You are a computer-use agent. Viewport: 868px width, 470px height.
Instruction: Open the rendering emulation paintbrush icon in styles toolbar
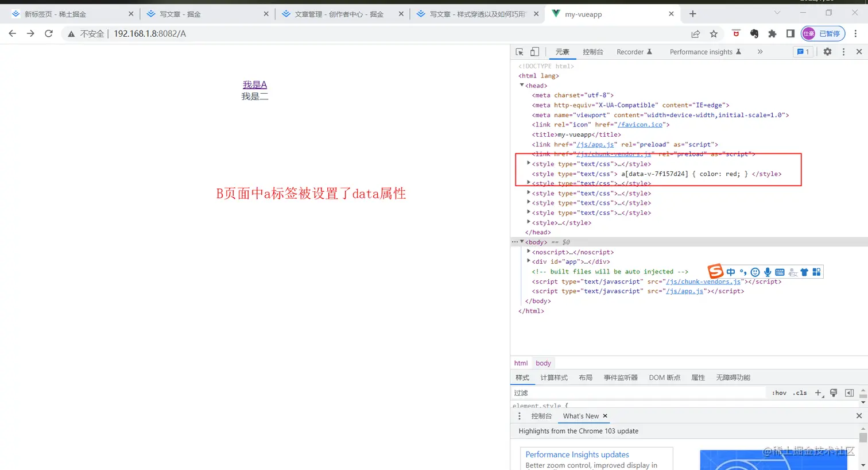tap(834, 393)
